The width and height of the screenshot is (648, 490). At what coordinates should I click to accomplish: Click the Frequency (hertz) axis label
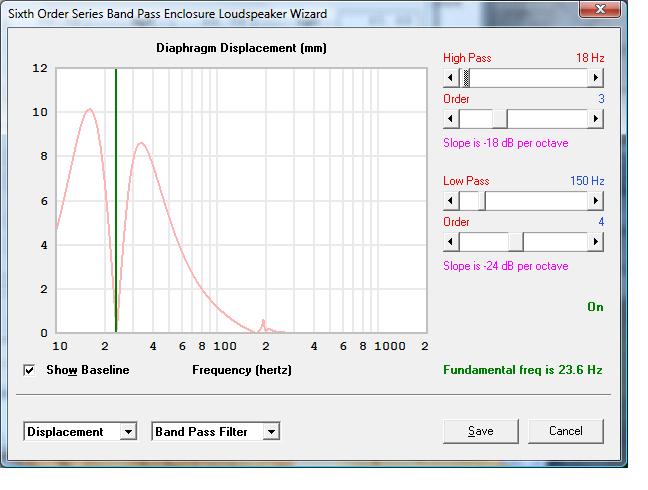pos(242,370)
